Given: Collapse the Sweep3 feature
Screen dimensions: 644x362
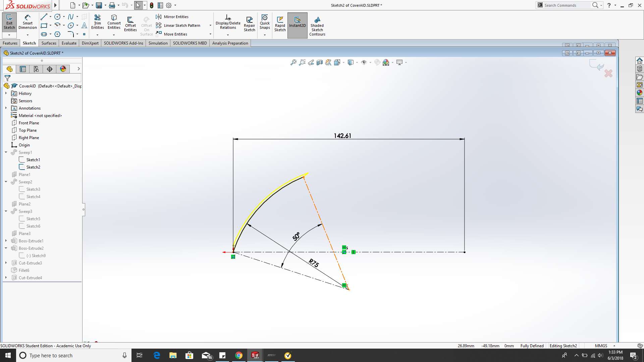Looking at the screenshot, I should click(x=6, y=212).
